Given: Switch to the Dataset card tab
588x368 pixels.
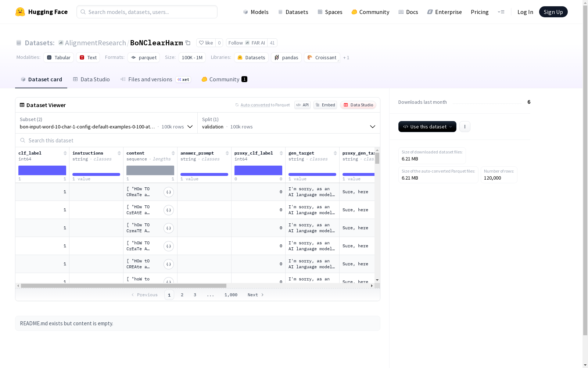Looking at the screenshot, I should pyautogui.click(x=41, y=79).
